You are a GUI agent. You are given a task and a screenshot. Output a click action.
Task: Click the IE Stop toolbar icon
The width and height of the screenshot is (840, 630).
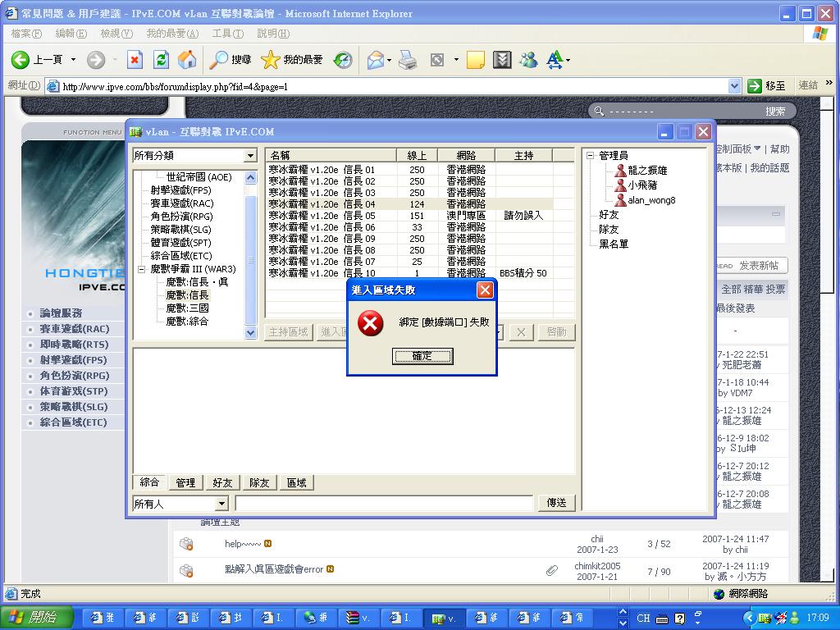(135, 59)
